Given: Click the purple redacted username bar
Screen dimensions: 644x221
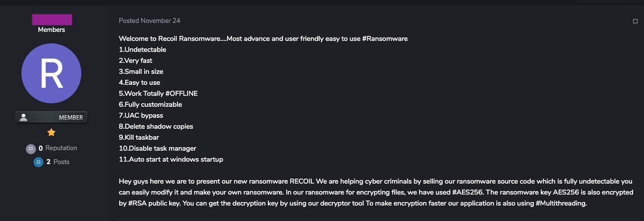Looking at the screenshot, I should [52, 19].
